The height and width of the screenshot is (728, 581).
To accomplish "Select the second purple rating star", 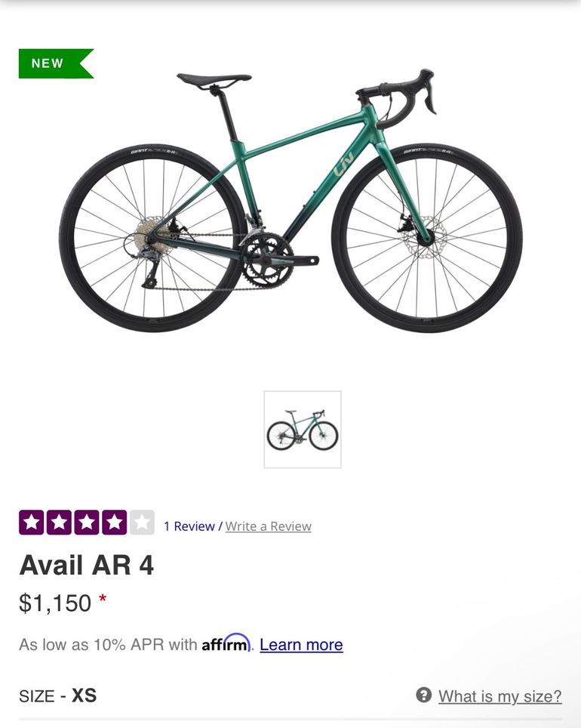I will coord(59,523).
